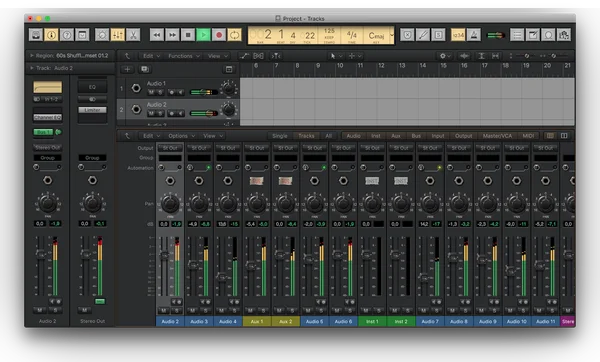This screenshot has height=362, width=600.
Task: Click the Aux 1 pan knob
Action: click(x=257, y=204)
